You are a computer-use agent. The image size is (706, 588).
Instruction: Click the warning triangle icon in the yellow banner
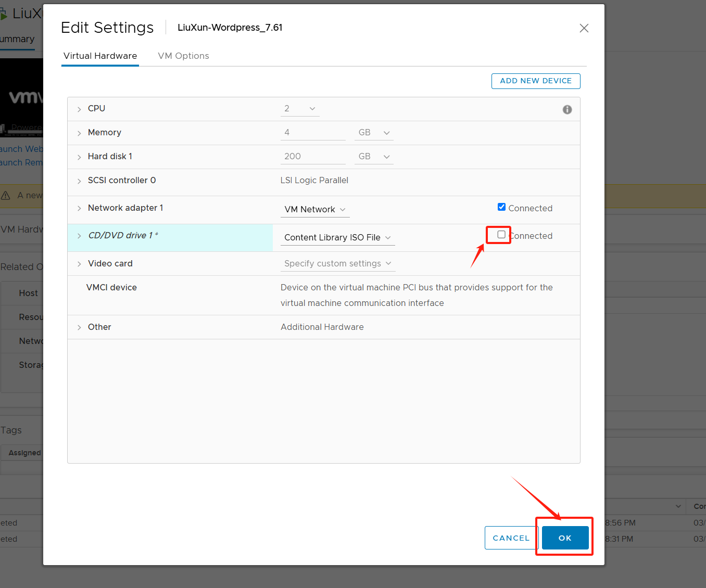click(x=6, y=195)
